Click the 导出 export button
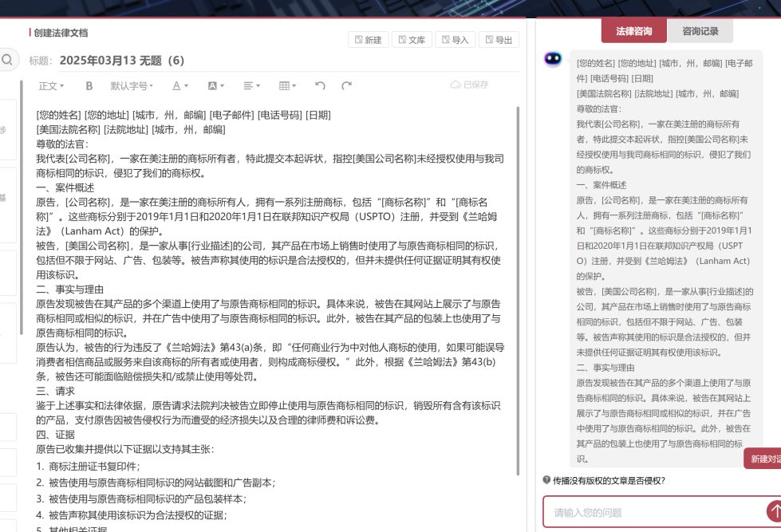Image resolution: width=781 pixels, height=532 pixels. point(499,39)
